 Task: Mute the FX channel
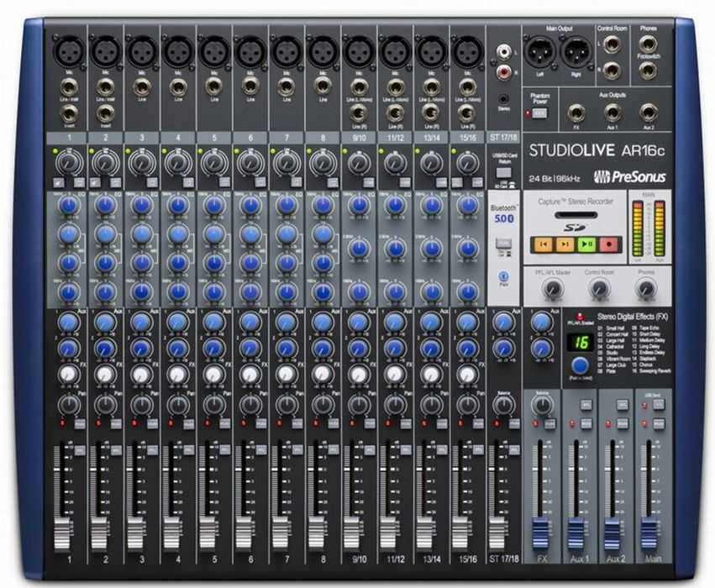pyautogui.click(x=551, y=423)
